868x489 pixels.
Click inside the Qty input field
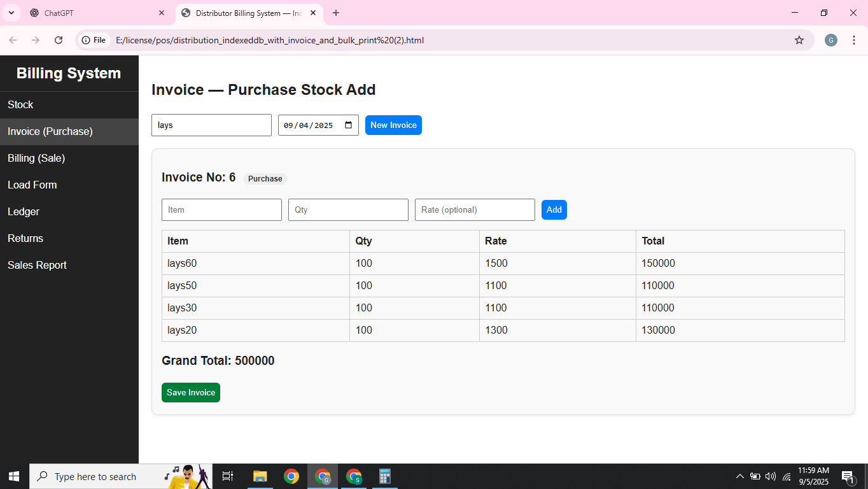pyautogui.click(x=348, y=209)
